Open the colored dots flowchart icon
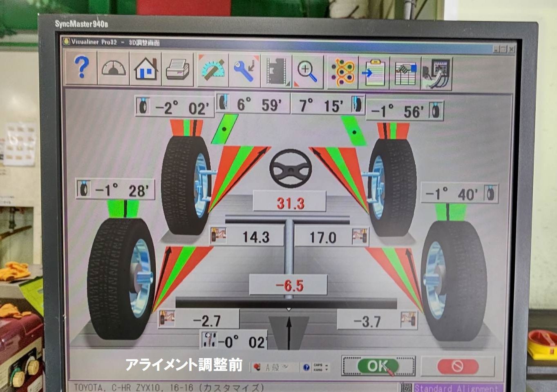 [x=342, y=73]
